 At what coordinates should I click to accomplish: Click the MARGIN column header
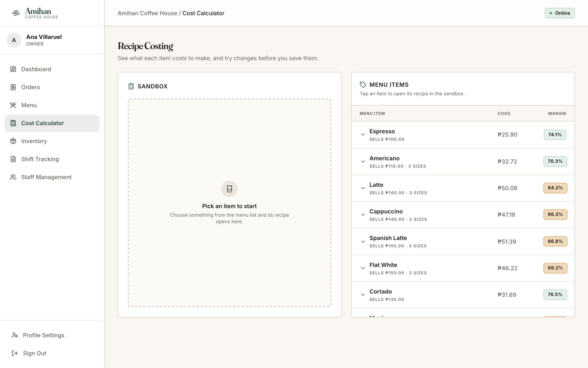557,114
